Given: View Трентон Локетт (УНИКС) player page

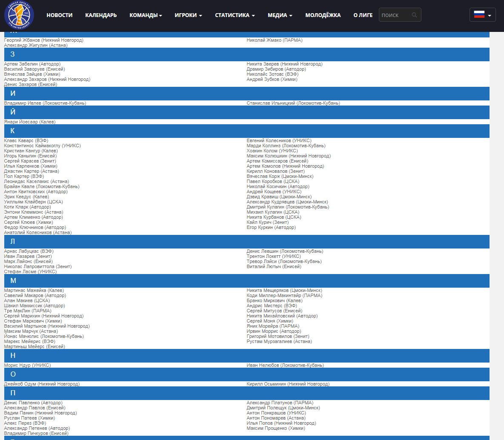Looking at the screenshot, I should pyautogui.click(x=274, y=256).
